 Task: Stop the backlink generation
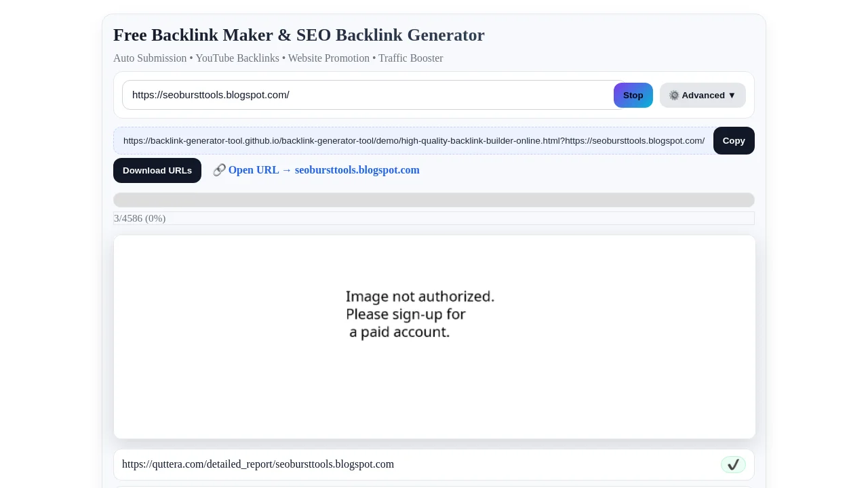click(x=633, y=95)
